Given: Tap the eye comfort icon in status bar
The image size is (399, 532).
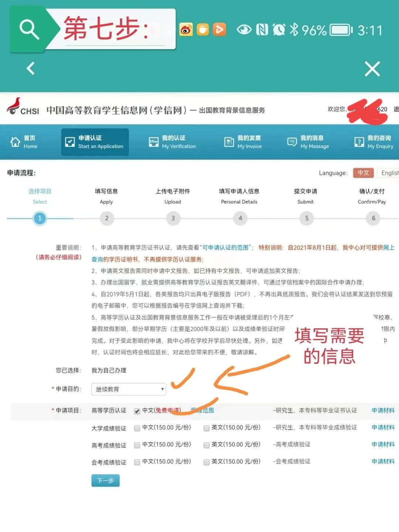Looking at the screenshot, I should click(245, 29).
